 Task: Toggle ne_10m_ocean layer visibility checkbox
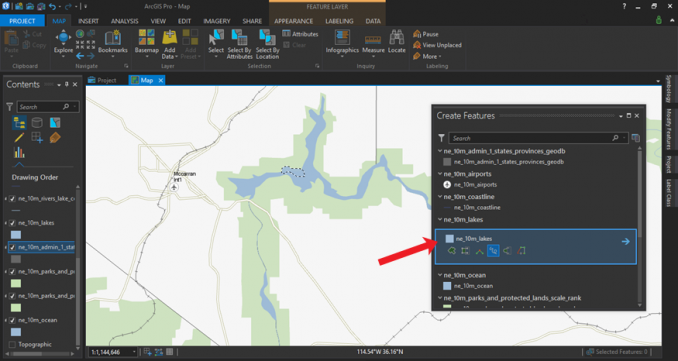click(13, 320)
